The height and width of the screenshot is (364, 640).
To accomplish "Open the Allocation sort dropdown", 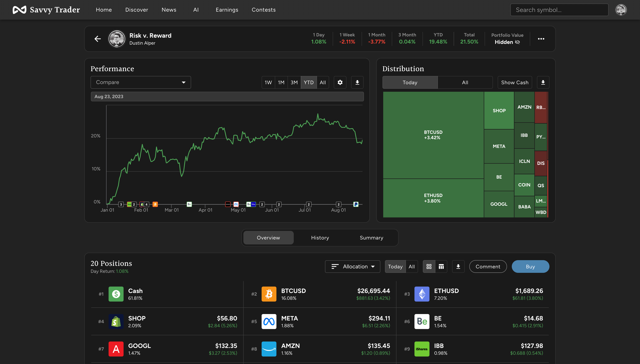I will pos(352,267).
